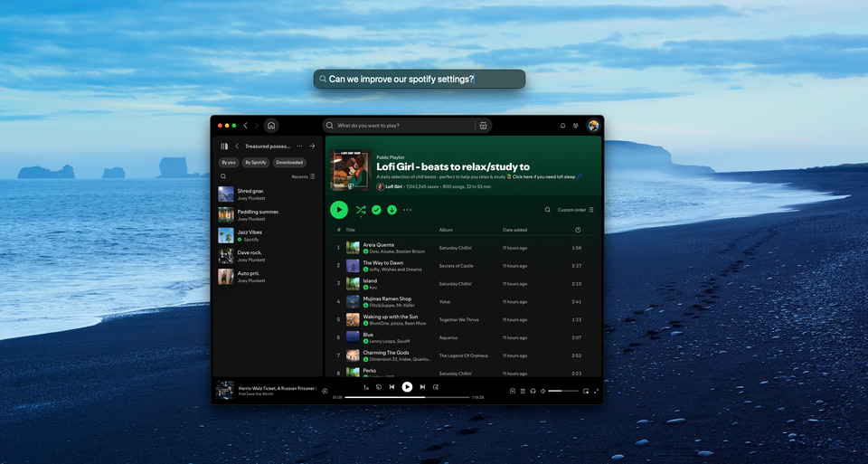The height and width of the screenshot is (464, 868).
Task: Open Friend Activity icon
Action: pyautogui.click(x=576, y=126)
